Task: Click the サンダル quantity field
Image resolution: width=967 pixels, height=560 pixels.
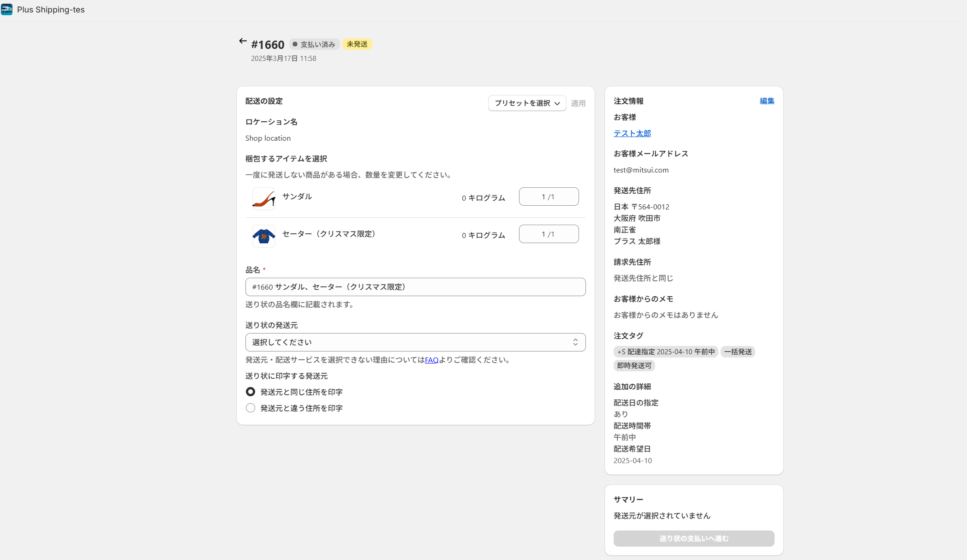Action: pos(549,197)
